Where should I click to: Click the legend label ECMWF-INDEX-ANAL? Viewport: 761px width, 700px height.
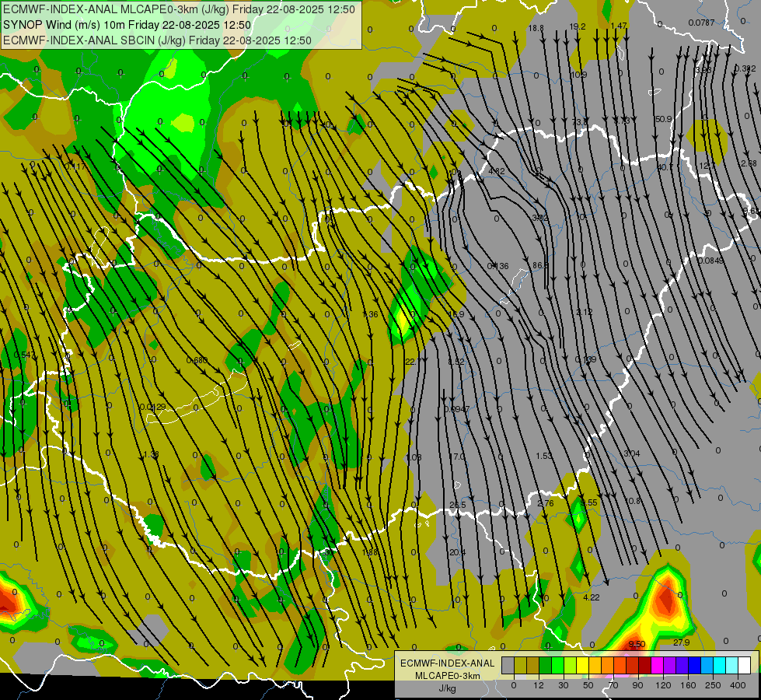click(x=448, y=663)
